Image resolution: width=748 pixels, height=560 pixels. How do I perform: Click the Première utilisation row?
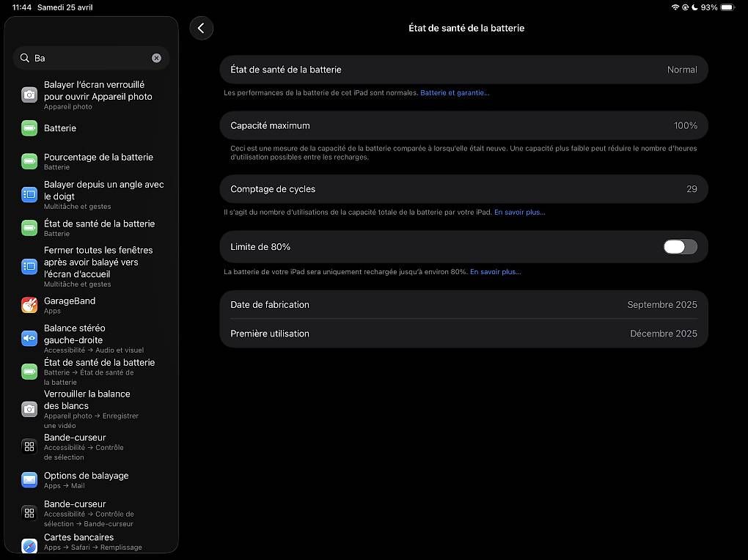pyautogui.click(x=463, y=334)
